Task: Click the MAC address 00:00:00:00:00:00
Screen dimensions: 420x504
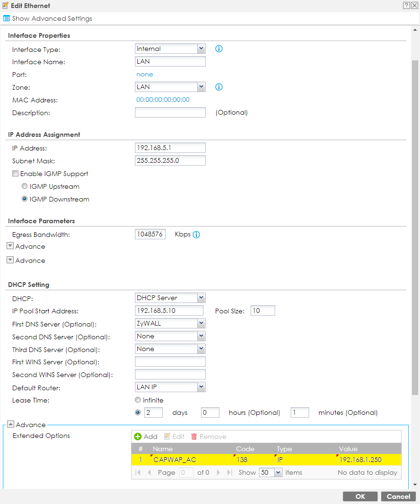Action: [163, 100]
